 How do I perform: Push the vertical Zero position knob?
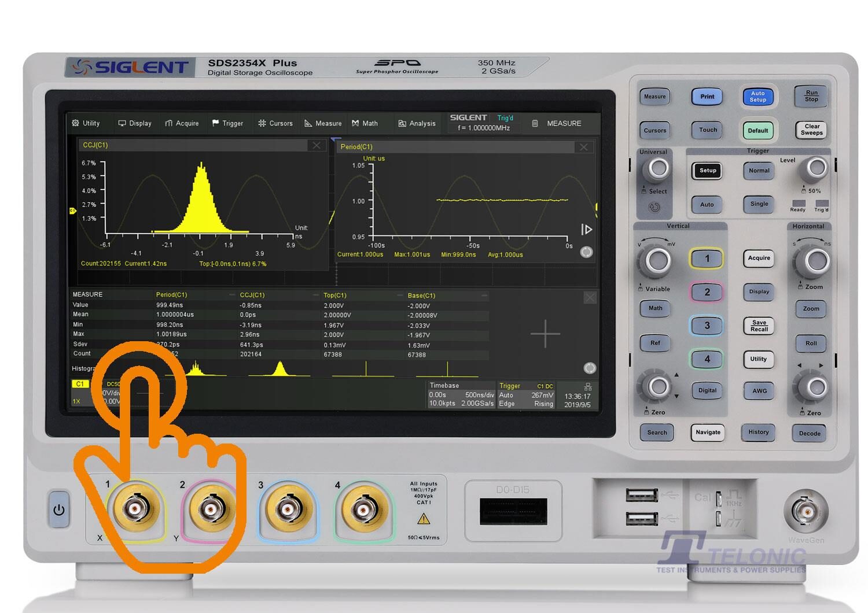[x=657, y=386]
